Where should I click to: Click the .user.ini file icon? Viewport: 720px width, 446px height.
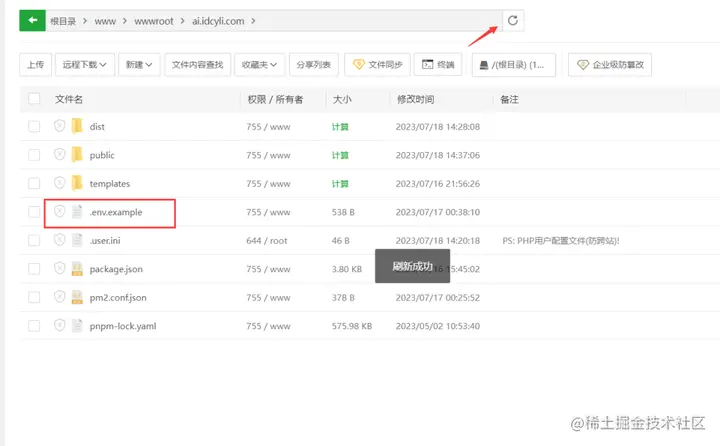[77, 240]
